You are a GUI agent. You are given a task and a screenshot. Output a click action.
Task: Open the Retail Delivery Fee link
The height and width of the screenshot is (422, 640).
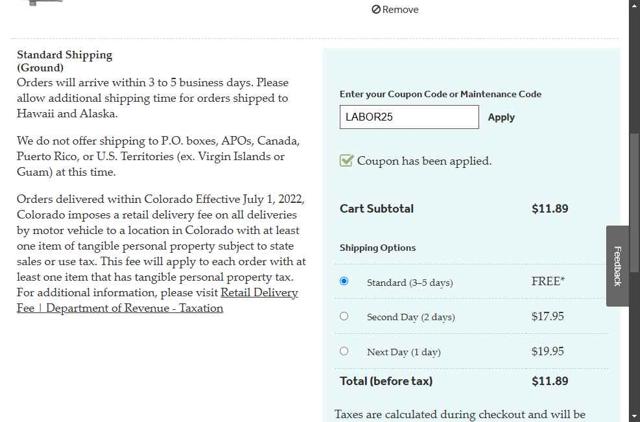pyautogui.click(x=259, y=292)
